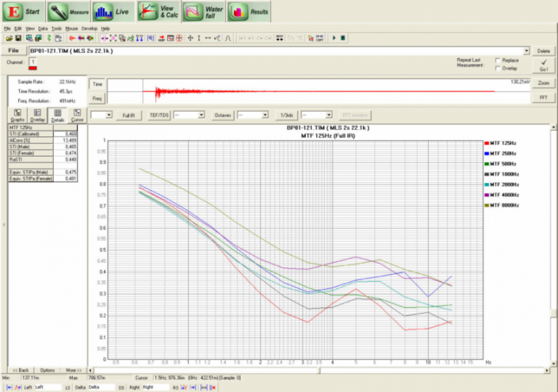Image resolution: width=558 pixels, height=392 pixels.
Task: Expand the dropdown next to 1/3rds
Action: click(x=329, y=115)
